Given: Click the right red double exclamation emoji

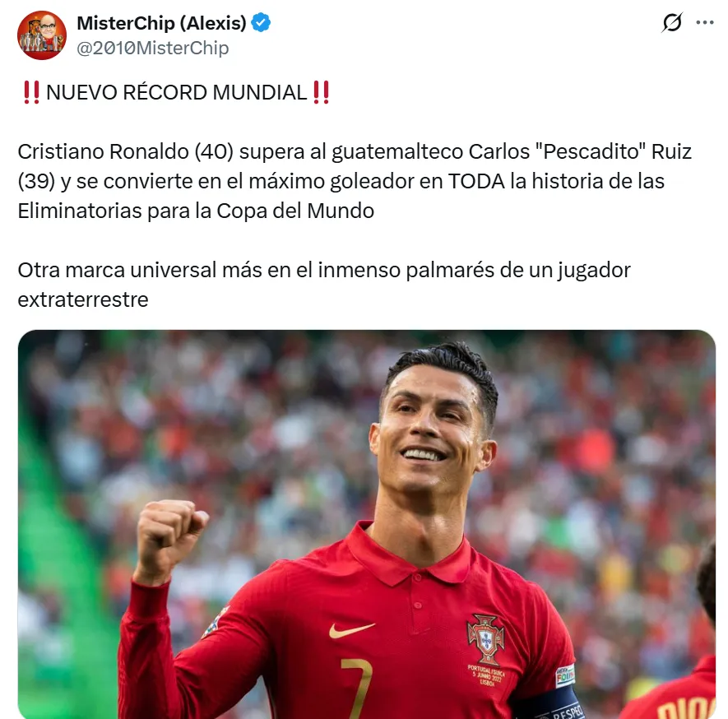Looking at the screenshot, I should [321, 92].
